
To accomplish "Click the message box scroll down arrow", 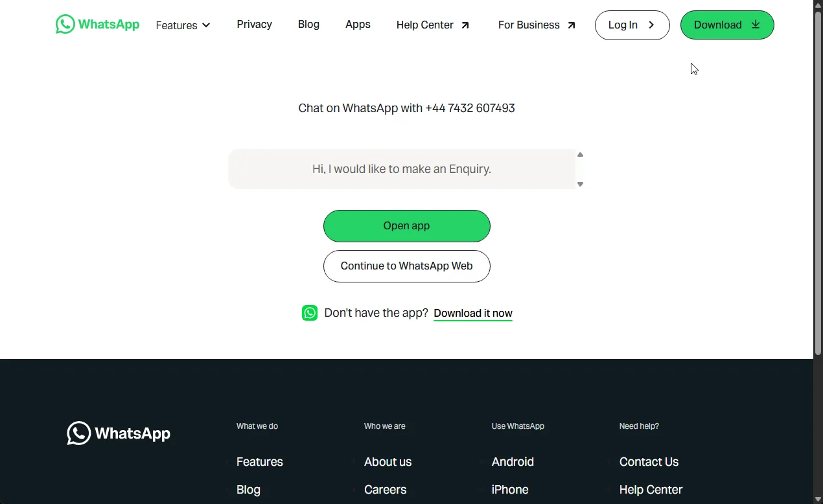I will click(x=580, y=184).
